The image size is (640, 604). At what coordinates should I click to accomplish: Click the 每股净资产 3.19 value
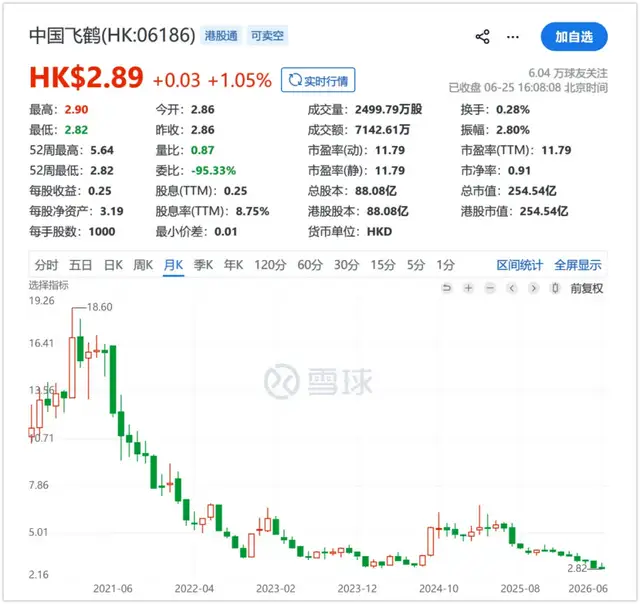(x=111, y=211)
